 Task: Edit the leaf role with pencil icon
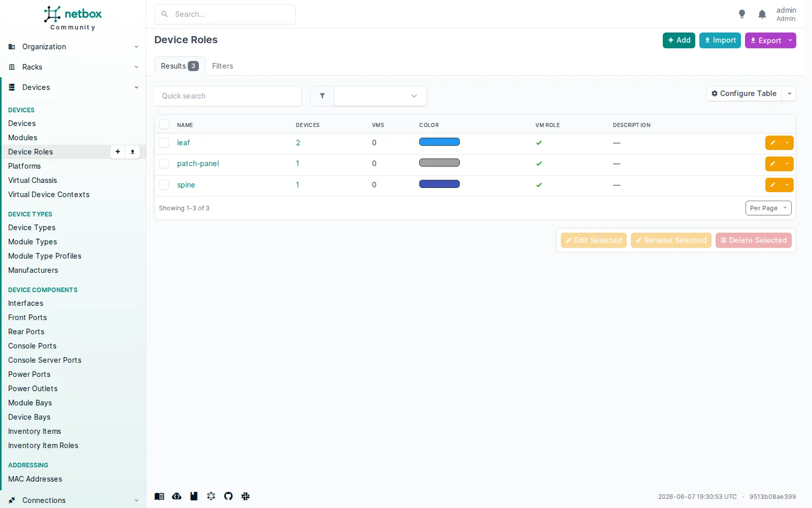pos(773,143)
